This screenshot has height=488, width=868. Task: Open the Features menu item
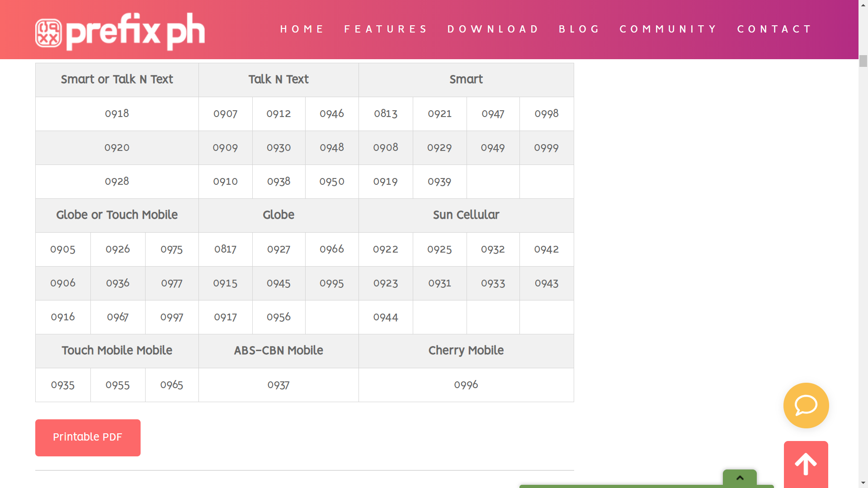[x=386, y=29]
